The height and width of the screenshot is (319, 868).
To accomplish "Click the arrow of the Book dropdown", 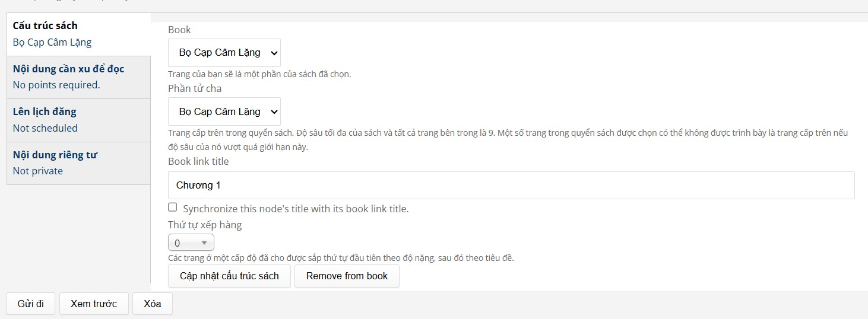I will pos(274,53).
